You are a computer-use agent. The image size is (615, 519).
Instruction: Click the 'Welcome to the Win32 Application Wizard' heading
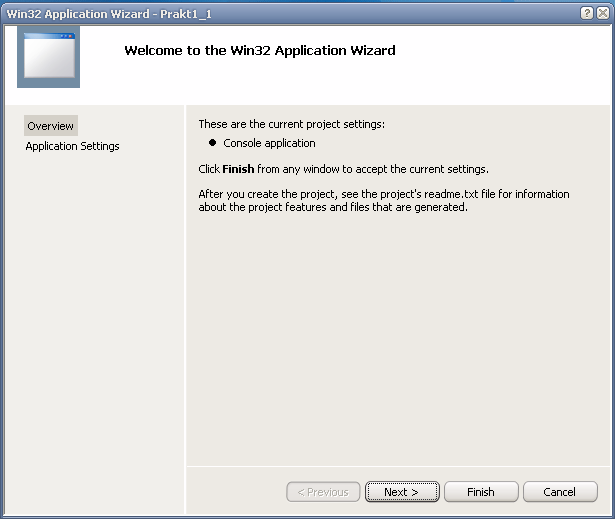click(260, 50)
